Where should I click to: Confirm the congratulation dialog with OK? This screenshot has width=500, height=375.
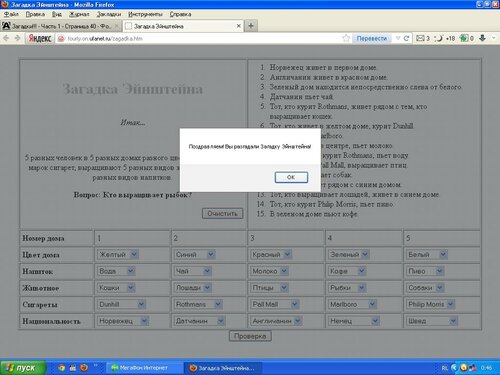pos(291,177)
